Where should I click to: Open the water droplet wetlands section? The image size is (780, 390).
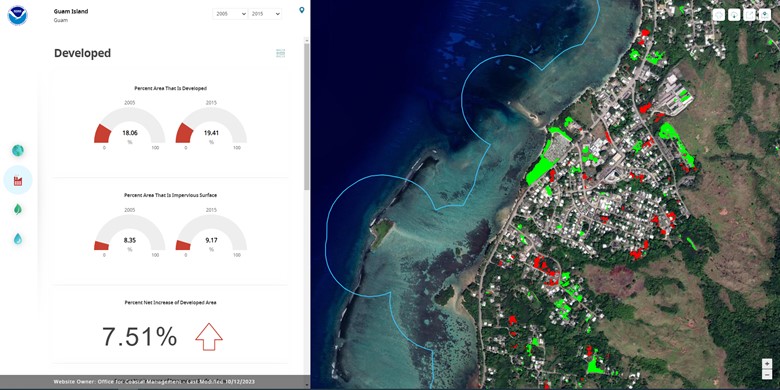point(18,239)
